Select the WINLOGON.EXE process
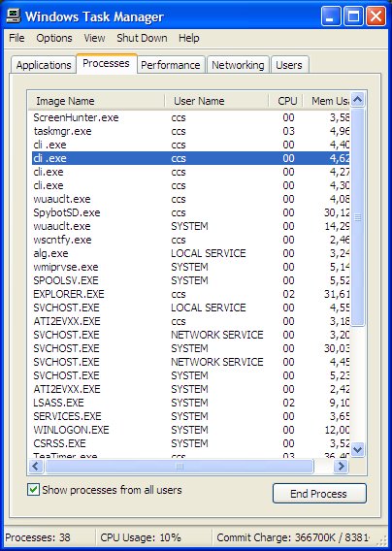Viewport: 392px width, 551px height. point(190,430)
